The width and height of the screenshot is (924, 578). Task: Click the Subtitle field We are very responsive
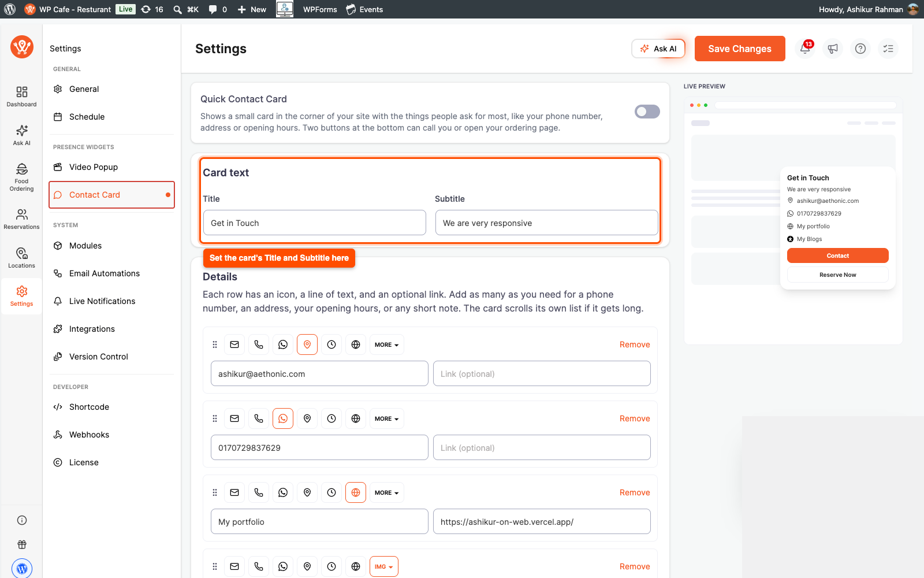click(547, 223)
